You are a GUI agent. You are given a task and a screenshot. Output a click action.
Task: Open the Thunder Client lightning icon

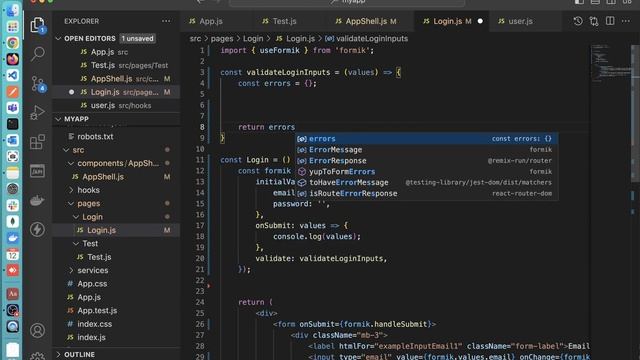(x=37, y=229)
